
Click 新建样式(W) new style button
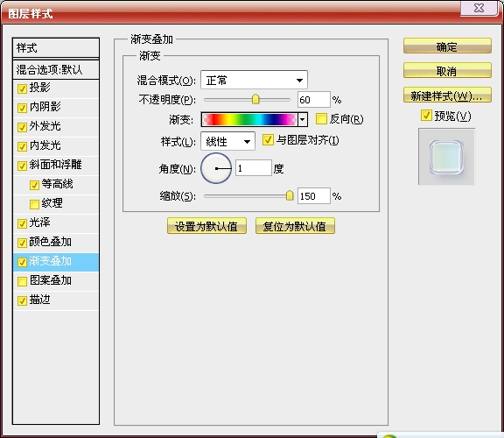(447, 95)
